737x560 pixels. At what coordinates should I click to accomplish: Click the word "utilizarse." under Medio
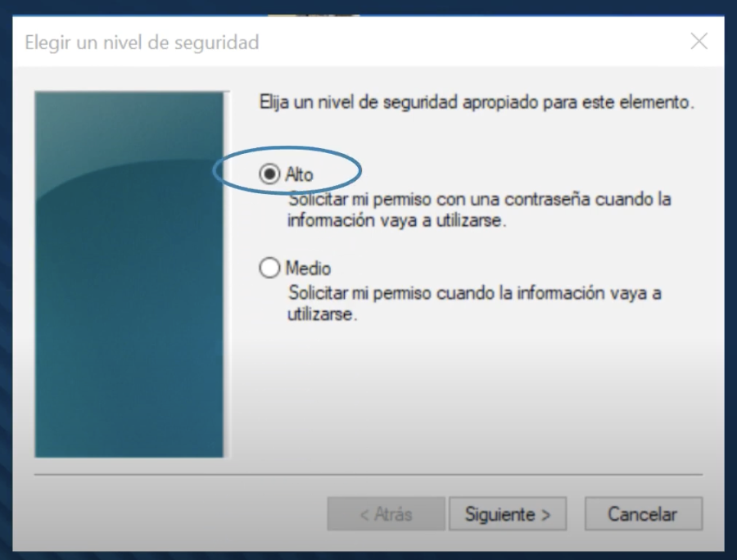323,314
